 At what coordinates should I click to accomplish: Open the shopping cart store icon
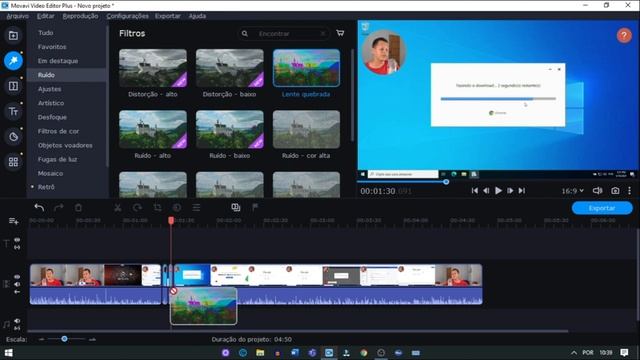coord(340,33)
